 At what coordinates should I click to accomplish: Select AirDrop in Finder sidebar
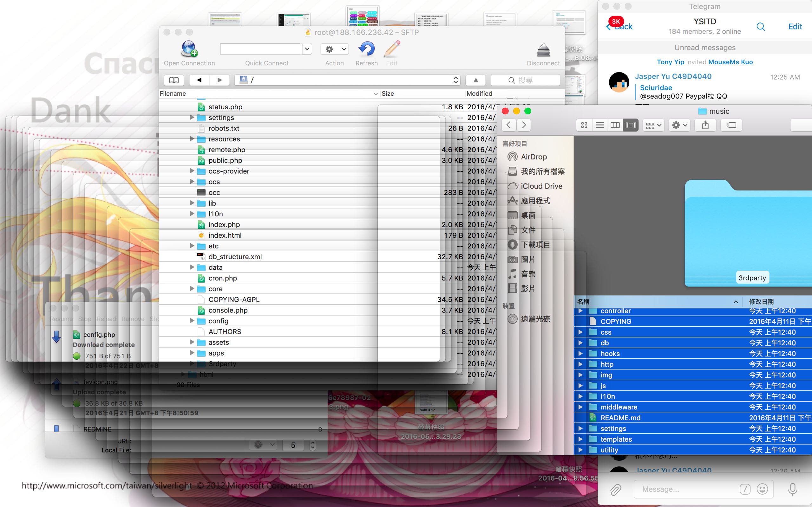[534, 157]
